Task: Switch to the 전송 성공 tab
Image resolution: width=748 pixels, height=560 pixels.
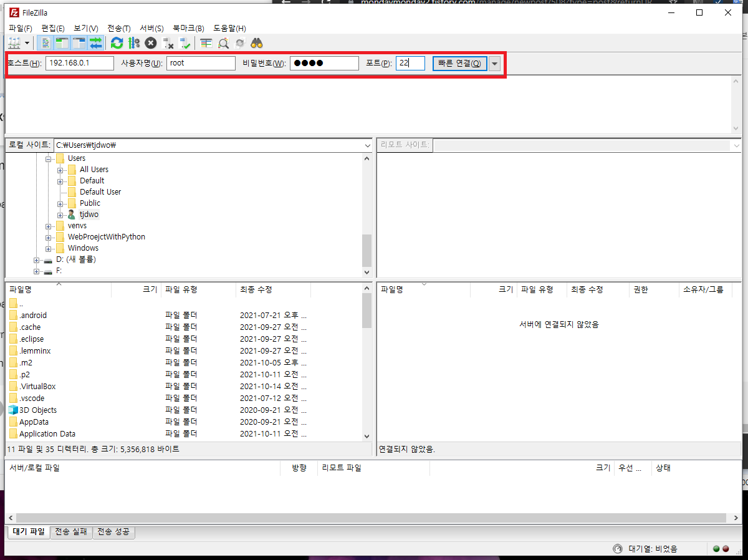Action: click(x=113, y=532)
